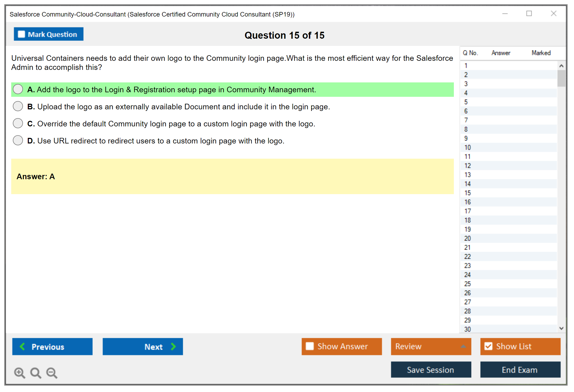The width and height of the screenshot is (574, 392).
Task: Select radio option C, custom login page
Action: point(18,123)
